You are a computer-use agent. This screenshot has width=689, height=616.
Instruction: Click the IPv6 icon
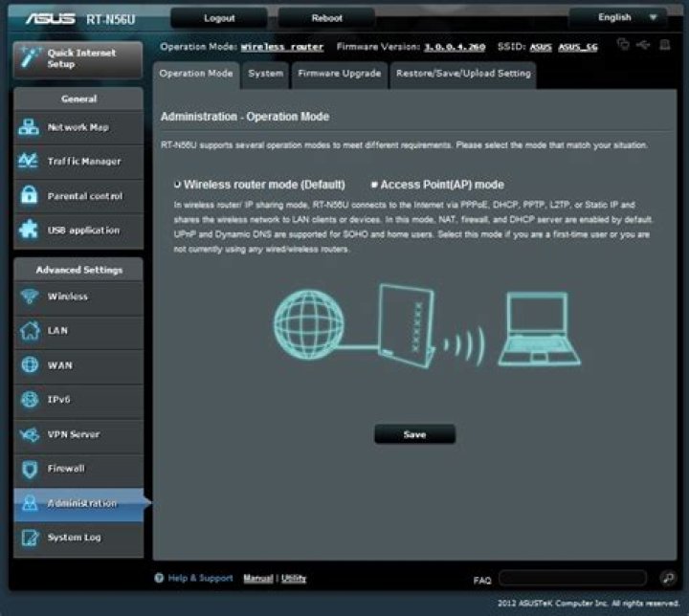(30, 400)
